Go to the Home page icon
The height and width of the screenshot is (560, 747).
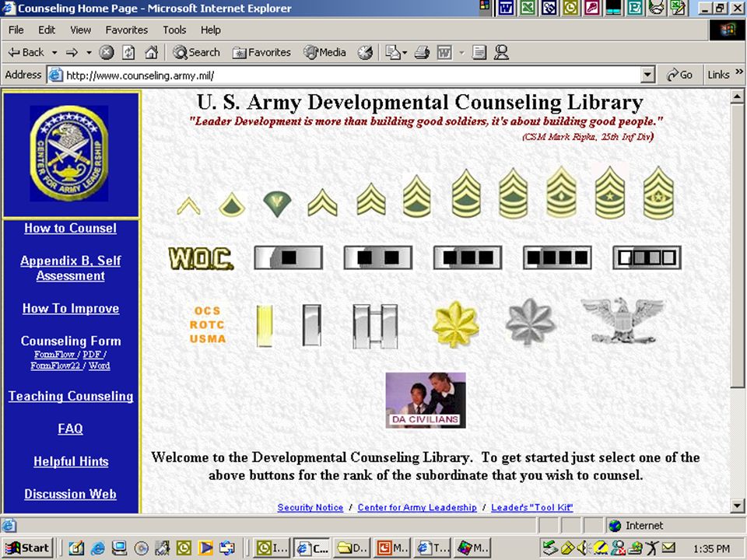pyautogui.click(x=151, y=52)
